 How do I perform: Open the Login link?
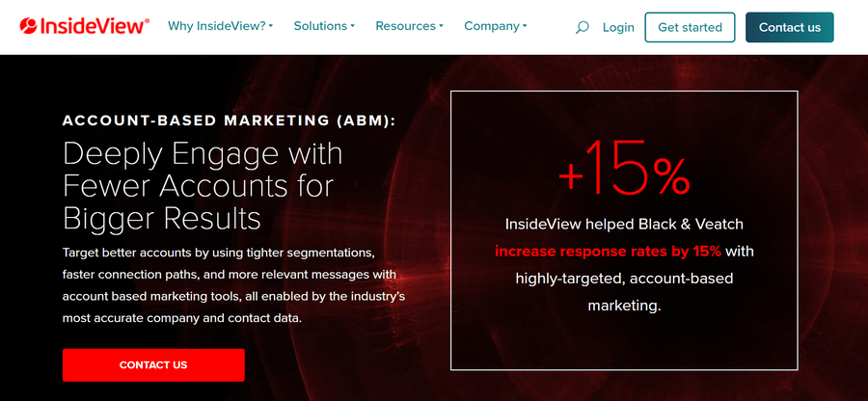tap(618, 27)
